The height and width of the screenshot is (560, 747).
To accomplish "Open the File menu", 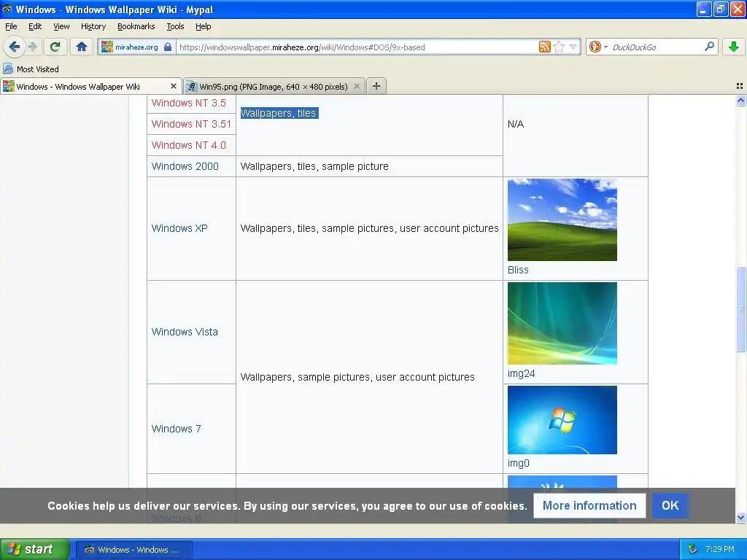I will click(x=11, y=27).
